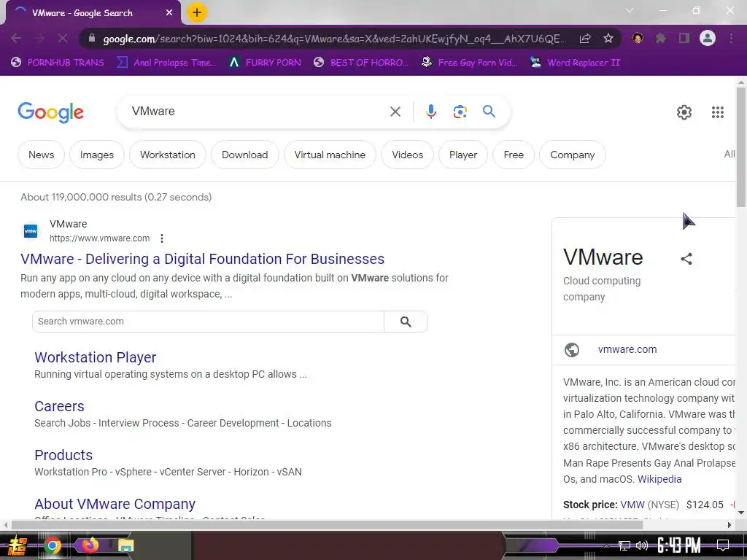
Task: Share the VMware knowledge panel
Action: (x=686, y=259)
